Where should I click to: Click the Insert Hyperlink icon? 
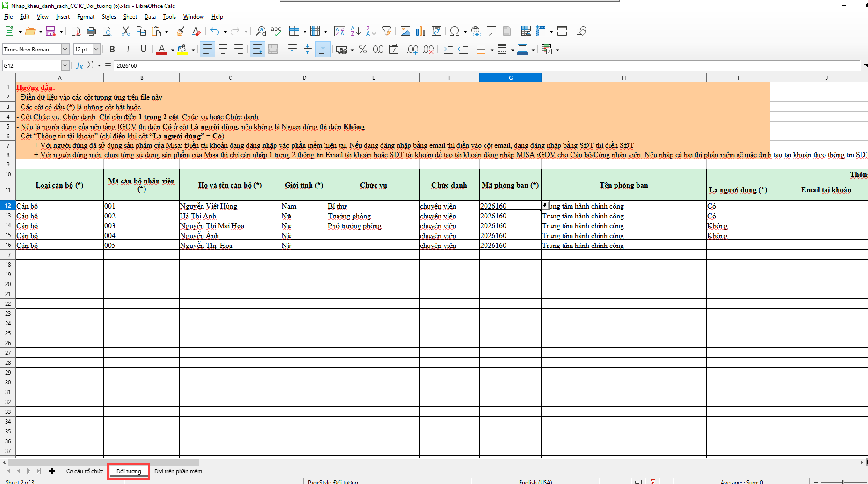point(476,31)
